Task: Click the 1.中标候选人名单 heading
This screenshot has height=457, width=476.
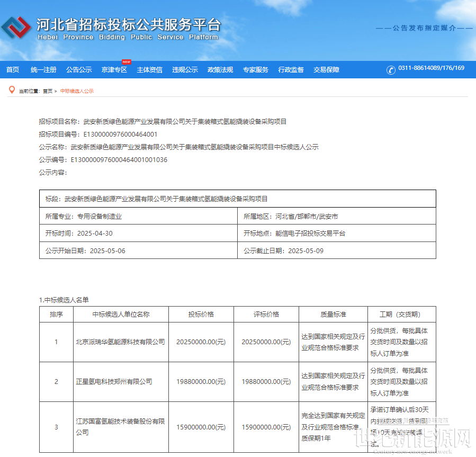Action: point(64,300)
